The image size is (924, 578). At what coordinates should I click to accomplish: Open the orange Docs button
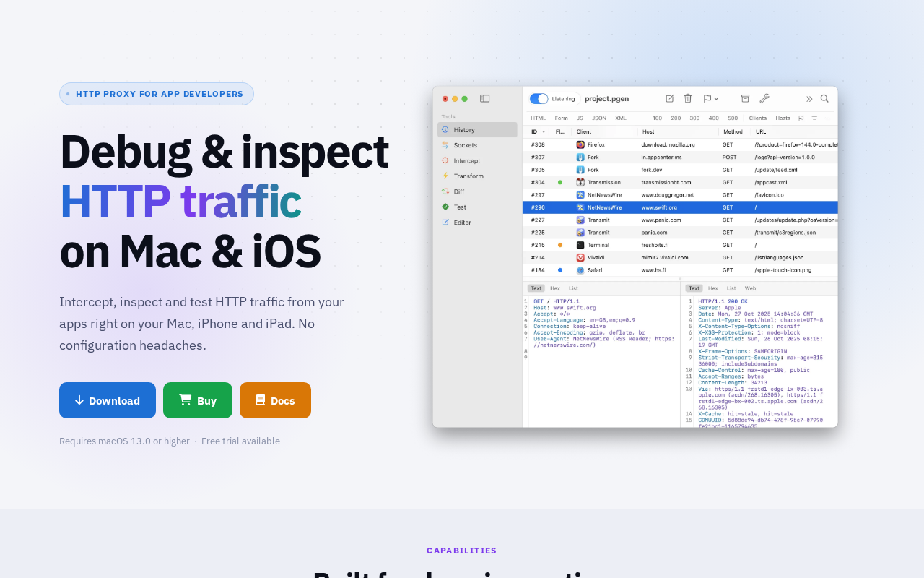(275, 400)
